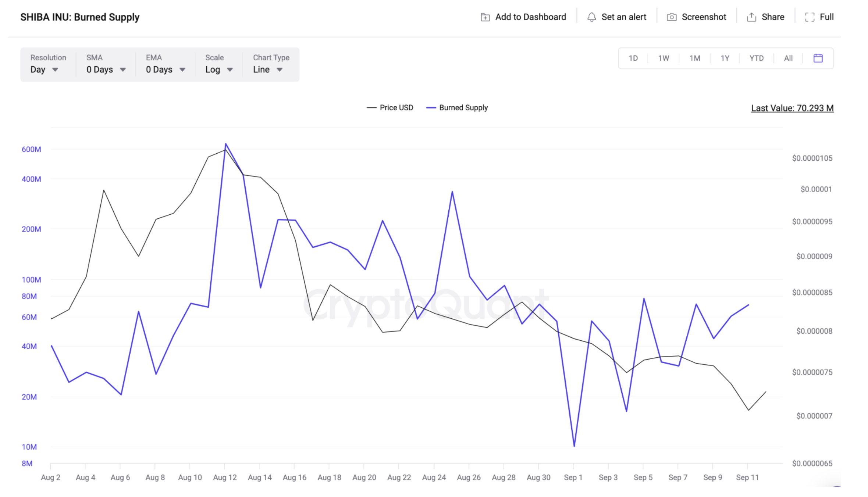Expand the Resolution Day dropdown
Screen dimensions: 868x497
click(x=44, y=69)
